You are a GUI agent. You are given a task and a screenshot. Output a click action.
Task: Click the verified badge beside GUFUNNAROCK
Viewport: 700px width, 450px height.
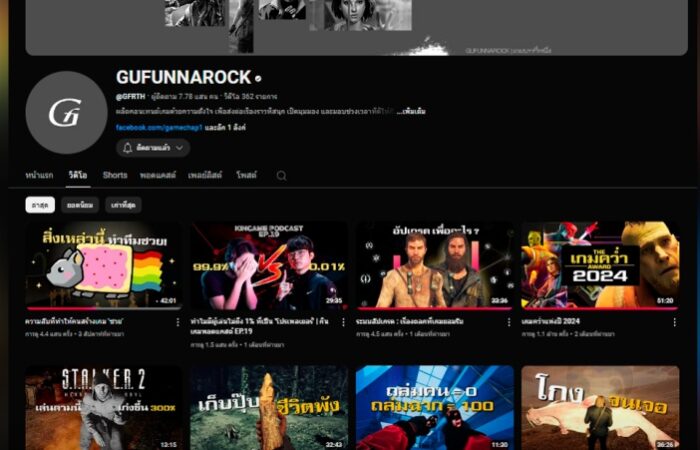(x=258, y=79)
